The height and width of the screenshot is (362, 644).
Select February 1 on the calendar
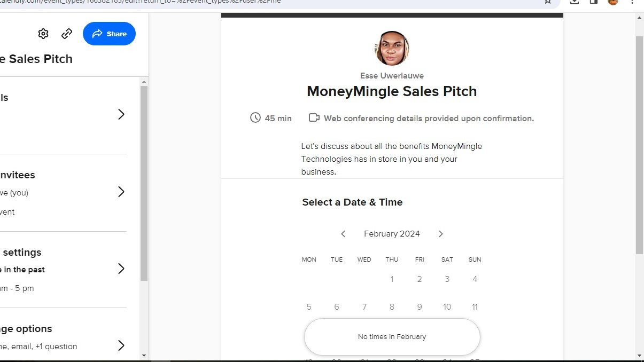coord(392,279)
